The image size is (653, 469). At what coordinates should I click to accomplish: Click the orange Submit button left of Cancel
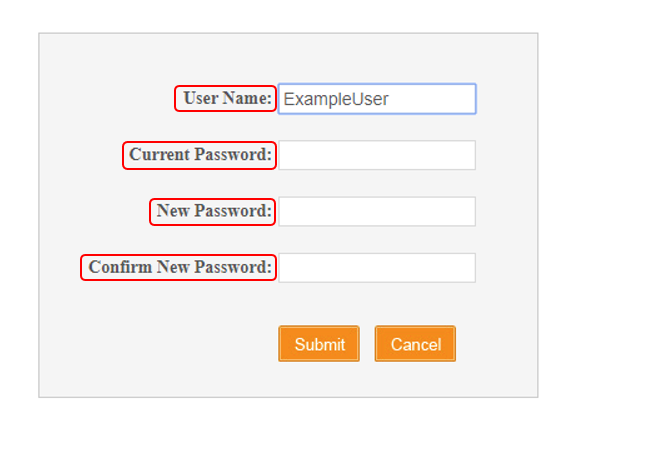tap(319, 344)
